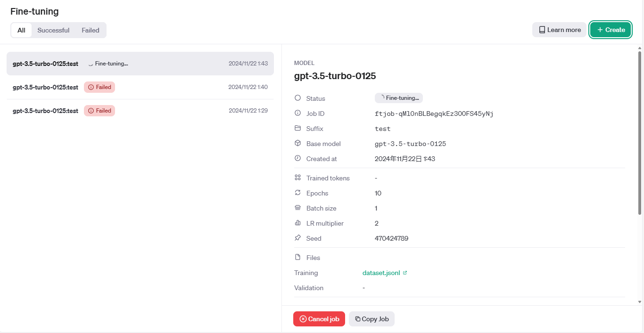Click the Base model value gpt-3.5-turbo-0125
This screenshot has width=644, height=333.
click(410, 144)
